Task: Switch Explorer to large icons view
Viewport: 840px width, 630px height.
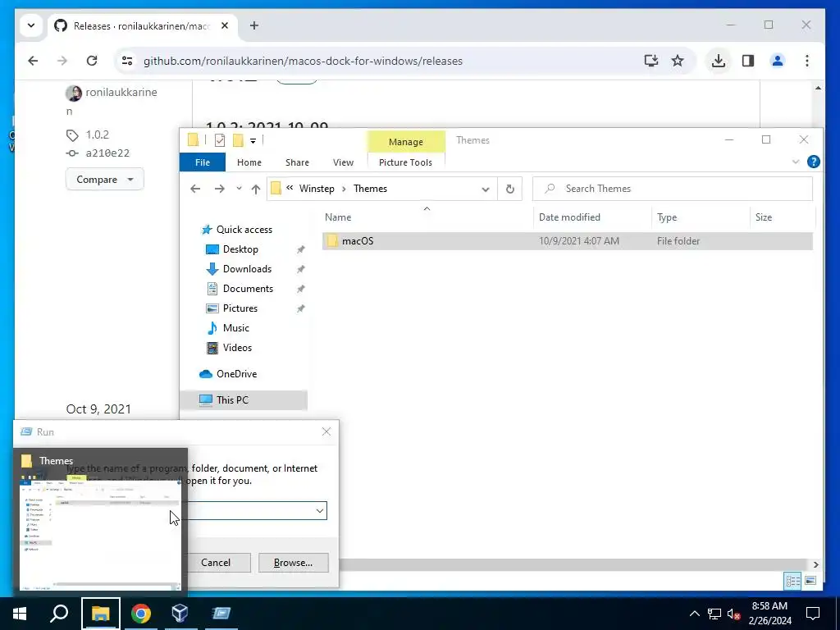Action: click(x=810, y=581)
